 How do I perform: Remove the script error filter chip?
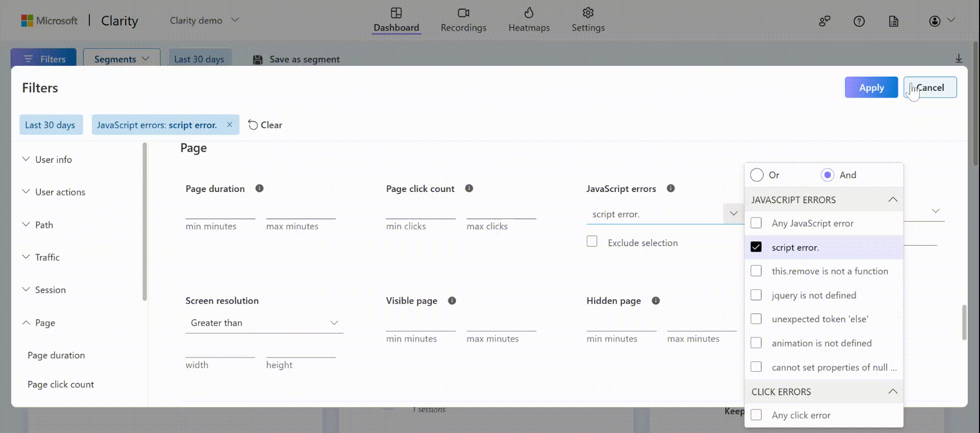pos(230,125)
